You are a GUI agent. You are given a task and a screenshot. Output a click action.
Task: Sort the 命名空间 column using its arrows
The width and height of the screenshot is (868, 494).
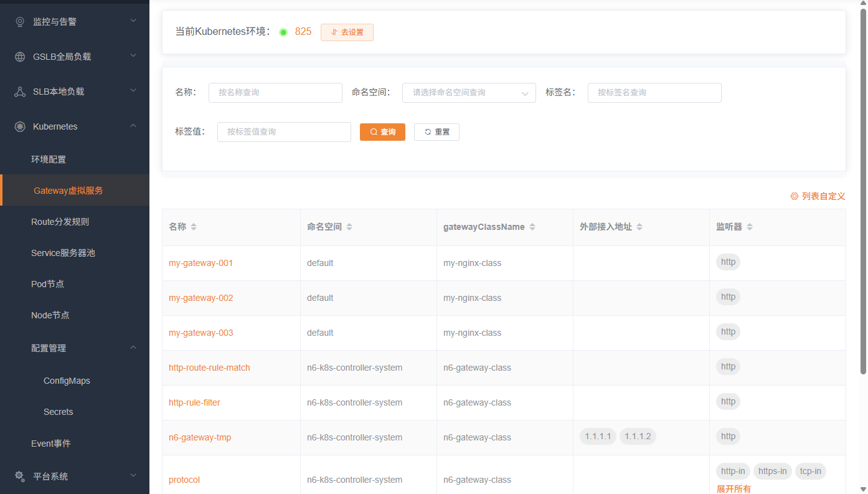[x=349, y=227]
